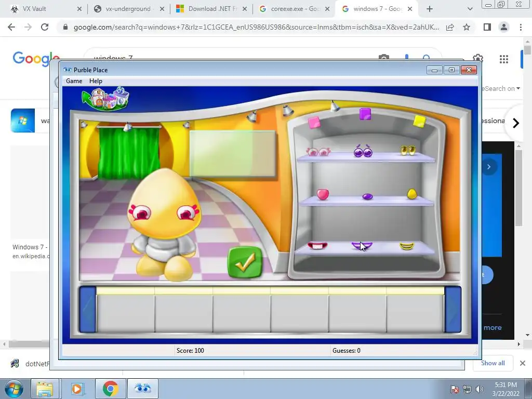Open the Game menu

tap(74, 81)
